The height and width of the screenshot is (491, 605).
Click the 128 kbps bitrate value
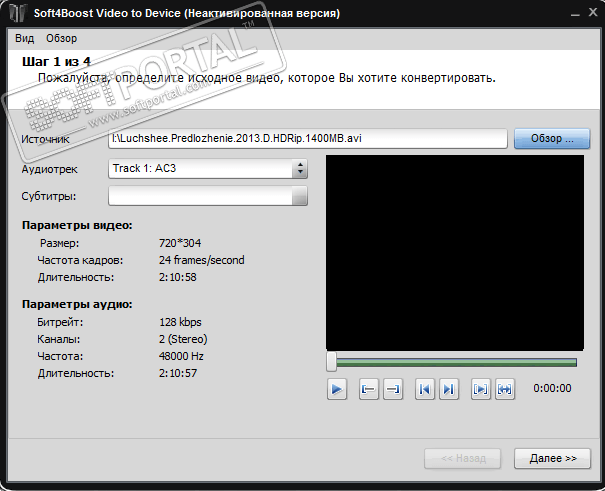(180, 322)
